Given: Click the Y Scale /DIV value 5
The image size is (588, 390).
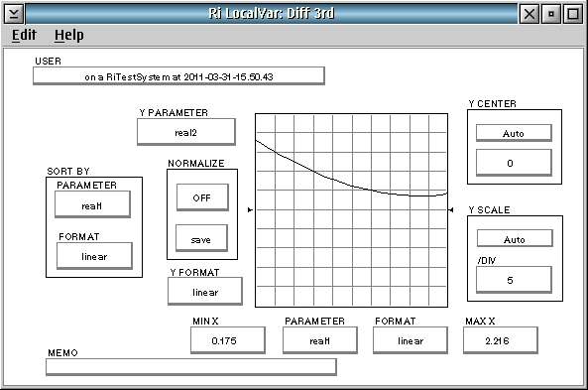Looking at the screenshot, I should point(514,280).
